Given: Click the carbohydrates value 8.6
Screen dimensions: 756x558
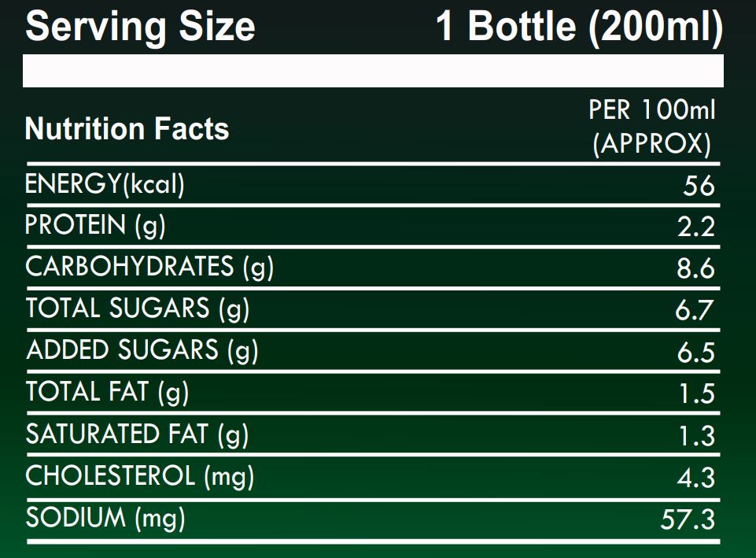Looking at the screenshot, I should [x=695, y=268].
